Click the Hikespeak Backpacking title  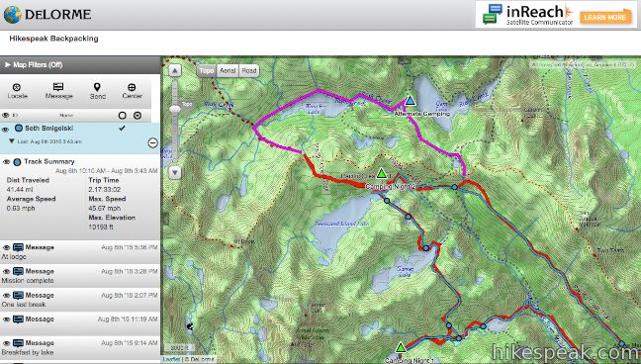pyautogui.click(x=53, y=39)
